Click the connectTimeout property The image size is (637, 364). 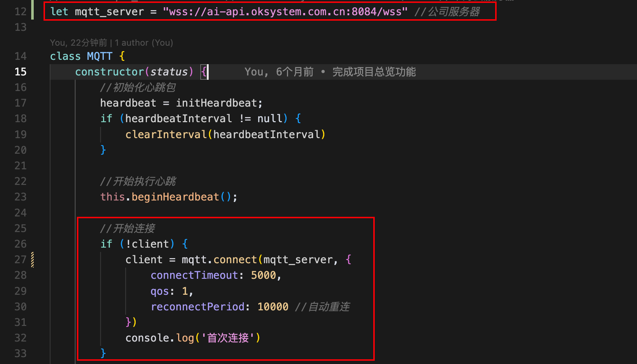pos(194,275)
